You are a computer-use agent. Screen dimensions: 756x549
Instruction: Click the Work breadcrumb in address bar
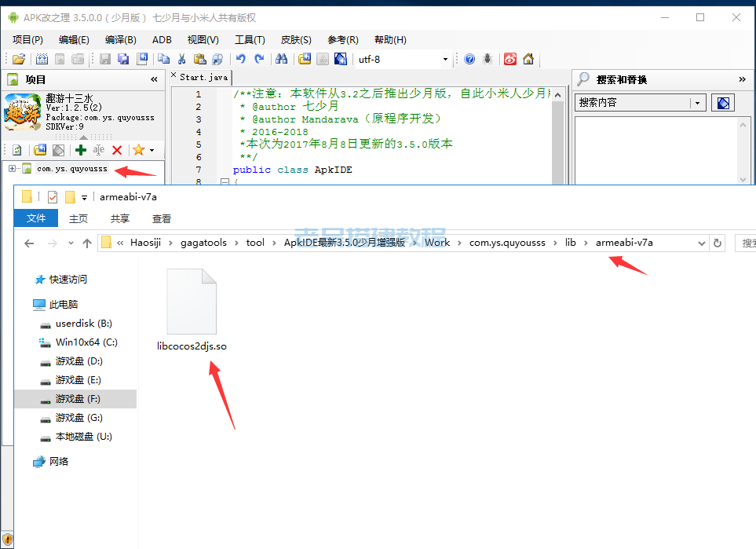click(x=436, y=243)
